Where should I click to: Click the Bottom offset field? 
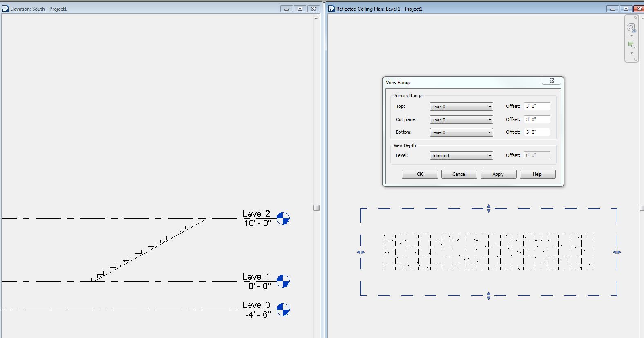click(x=537, y=132)
